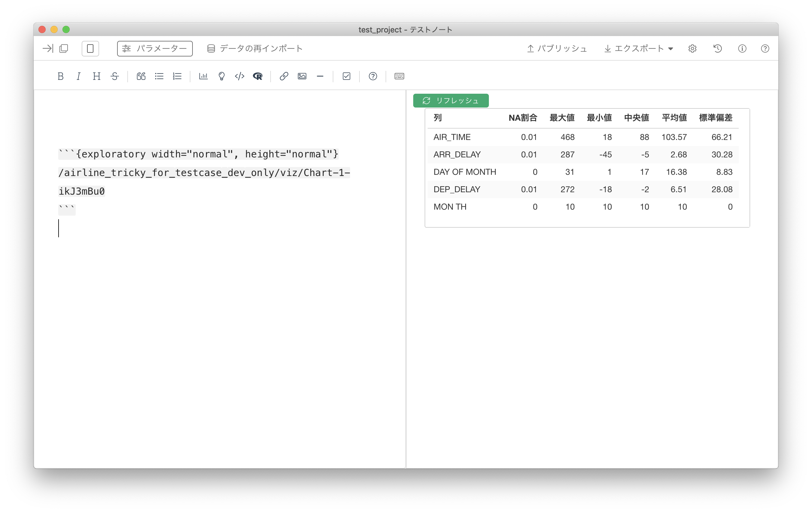Click the 中央値 column header

click(x=637, y=118)
